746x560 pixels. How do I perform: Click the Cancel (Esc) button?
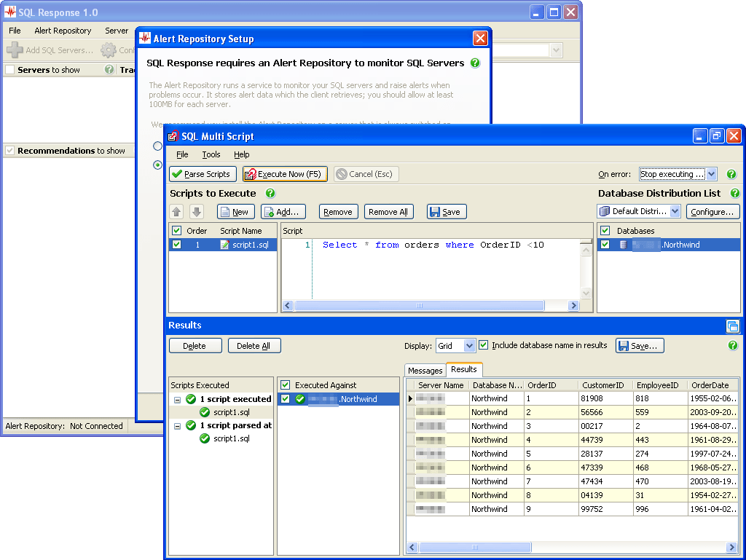pyautogui.click(x=366, y=174)
